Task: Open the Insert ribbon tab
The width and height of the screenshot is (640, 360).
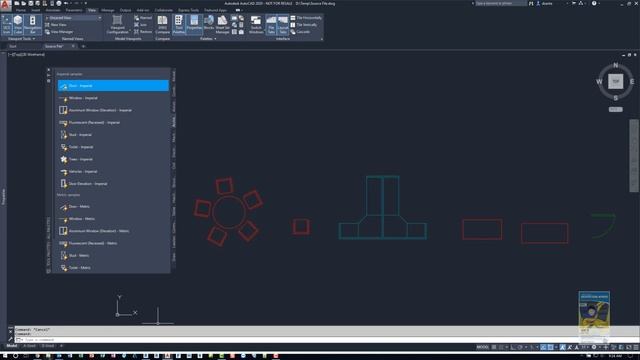Action: [36, 10]
